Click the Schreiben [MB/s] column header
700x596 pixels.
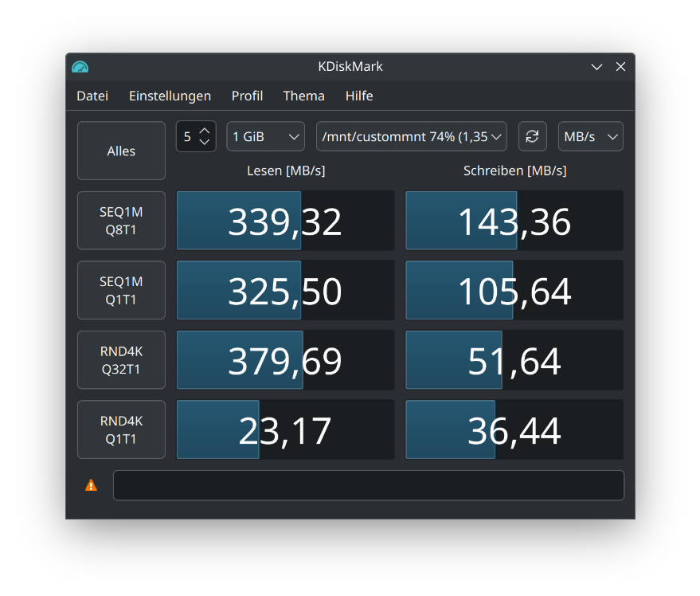click(514, 171)
